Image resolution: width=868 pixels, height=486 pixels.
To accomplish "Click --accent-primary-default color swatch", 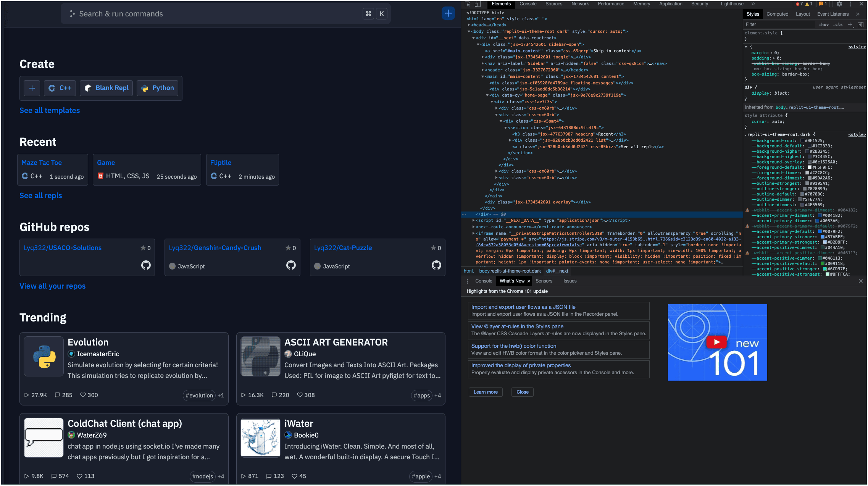I will coord(820,232).
